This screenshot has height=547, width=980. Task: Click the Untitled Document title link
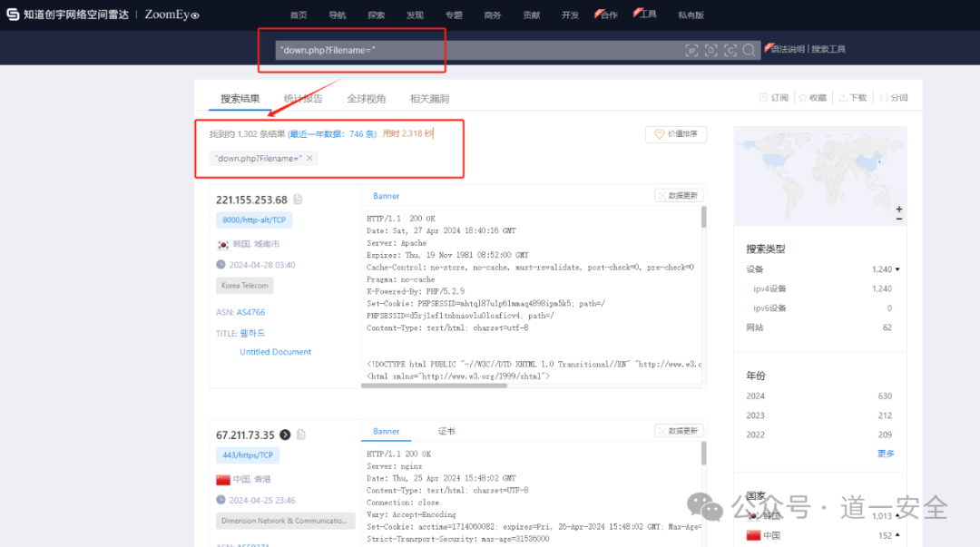275,352
